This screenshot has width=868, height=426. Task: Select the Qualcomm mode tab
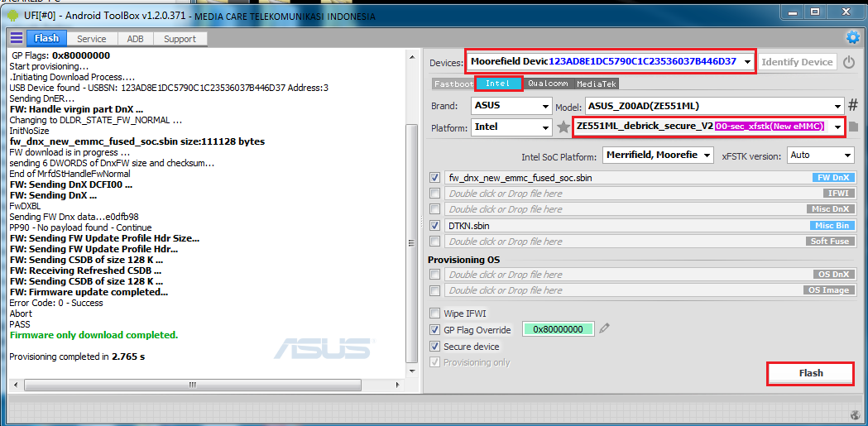click(548, 84)
